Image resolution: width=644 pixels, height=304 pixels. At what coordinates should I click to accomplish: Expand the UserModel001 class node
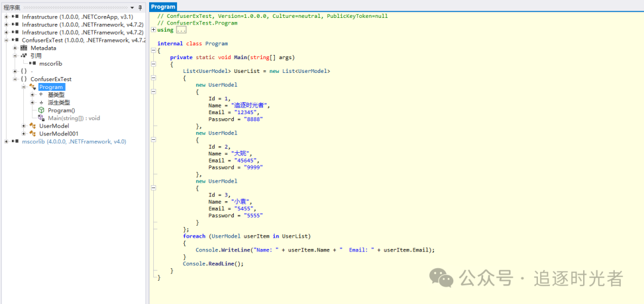(24, 134)
